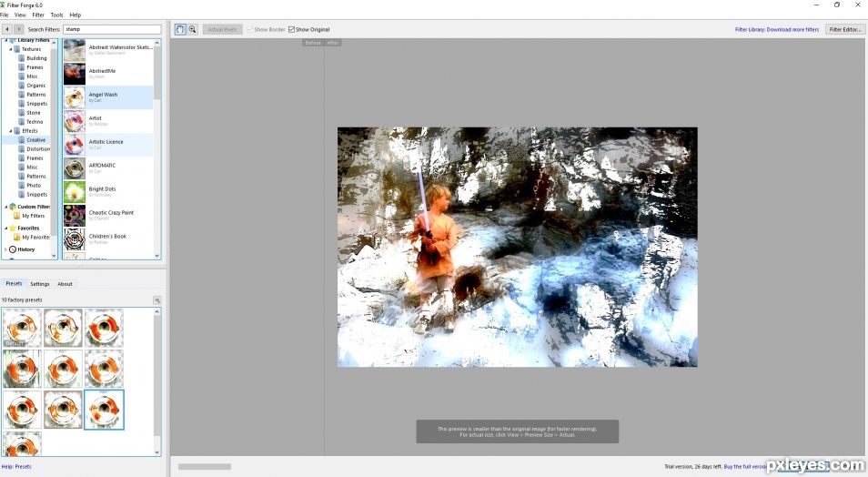Screen dimensions: 868x477
Task: Click the Photo folder icon
Action: pos(22,185)
